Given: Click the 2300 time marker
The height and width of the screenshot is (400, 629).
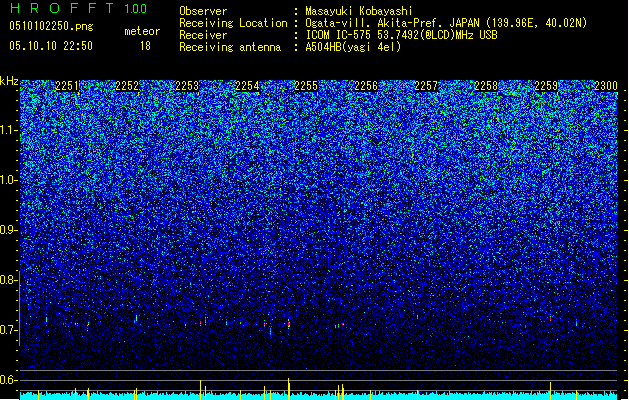Looking at the screenshot, I should pyautogui.click(x=606, y=86).
